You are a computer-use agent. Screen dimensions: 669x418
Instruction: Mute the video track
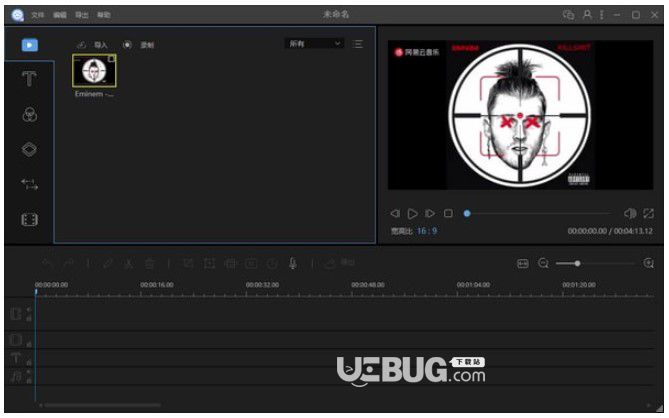(x=29, y=310)
